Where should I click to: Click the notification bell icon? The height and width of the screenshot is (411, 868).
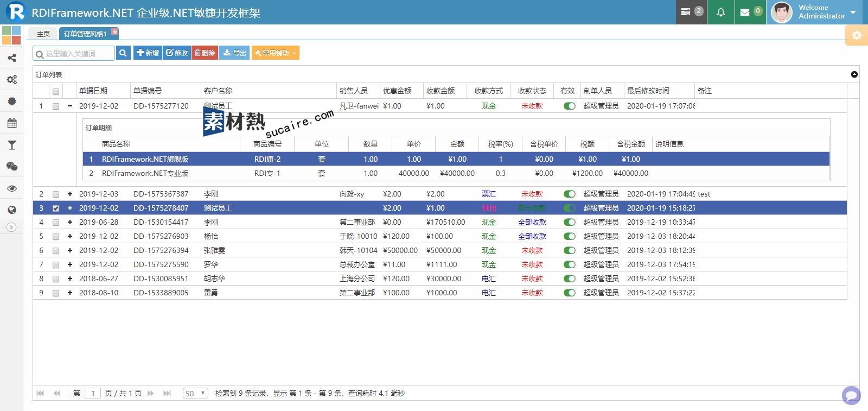(720, 12)
